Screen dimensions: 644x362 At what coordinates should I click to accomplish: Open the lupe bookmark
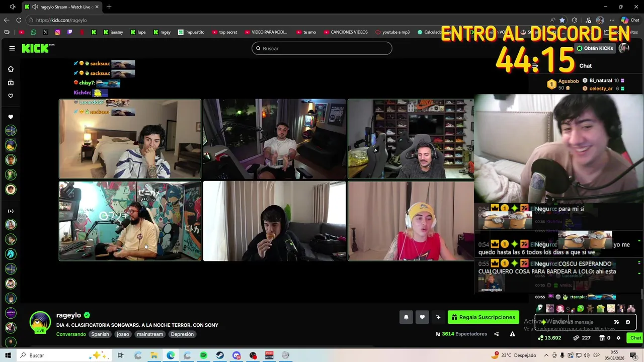point(138,32)
